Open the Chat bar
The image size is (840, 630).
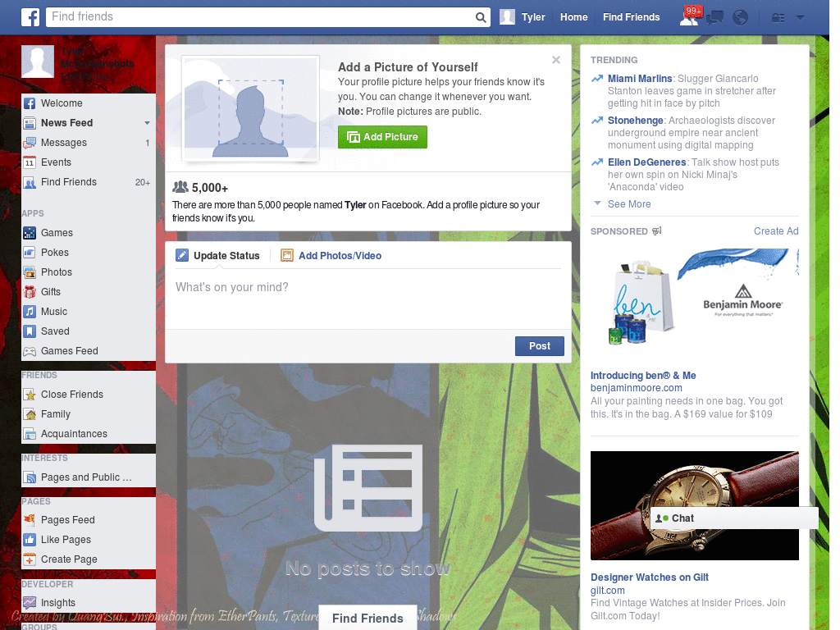[734, 518]
